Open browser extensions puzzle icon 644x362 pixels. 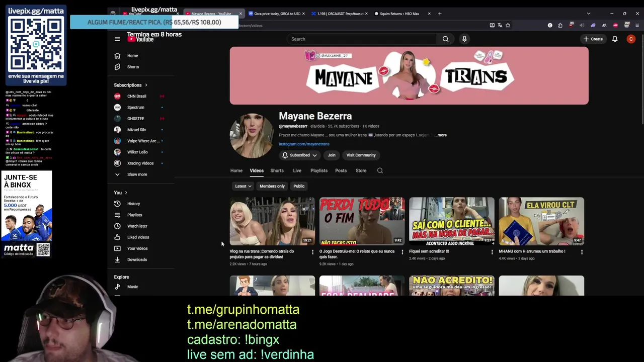[x=560, y=25]
